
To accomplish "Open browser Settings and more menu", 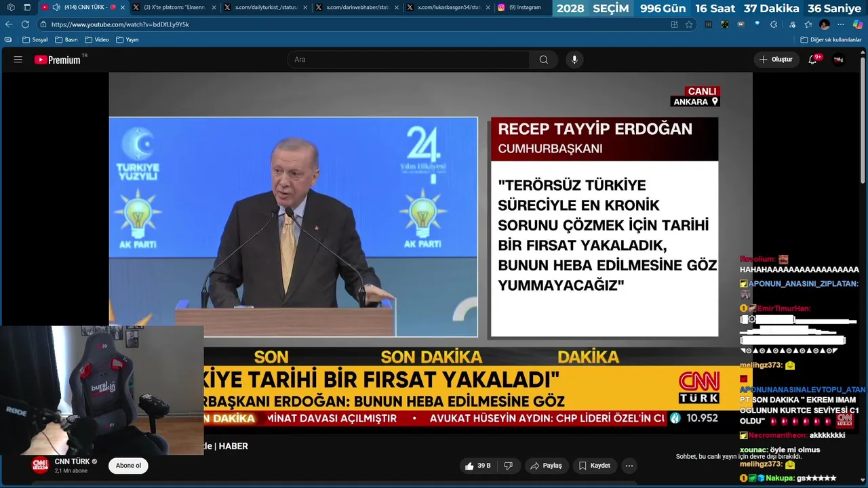I will tap(841, 24).
